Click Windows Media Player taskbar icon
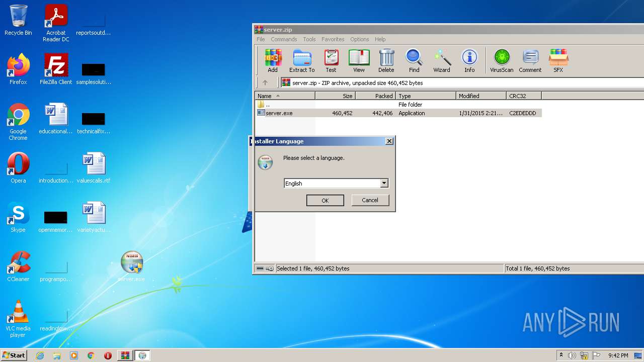644x362 pixels. 74,355
